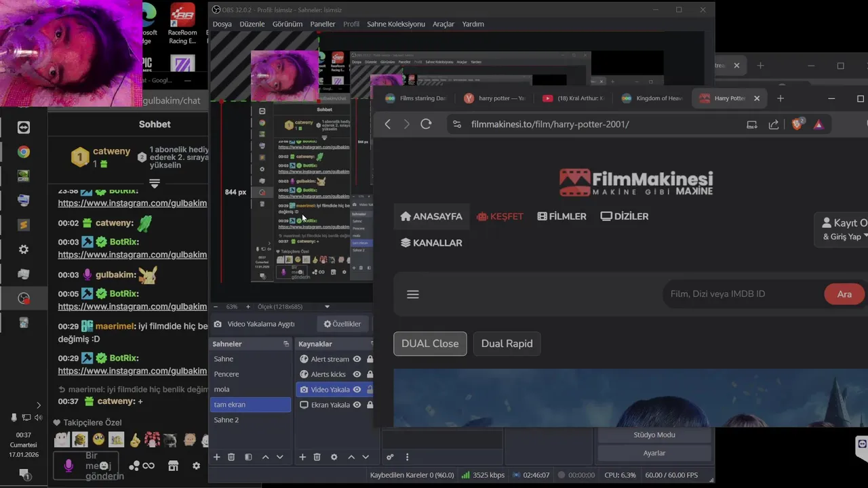
Task: Open Dosya menu in OBS
Action: pyautogui.click(x=222, y=24)
